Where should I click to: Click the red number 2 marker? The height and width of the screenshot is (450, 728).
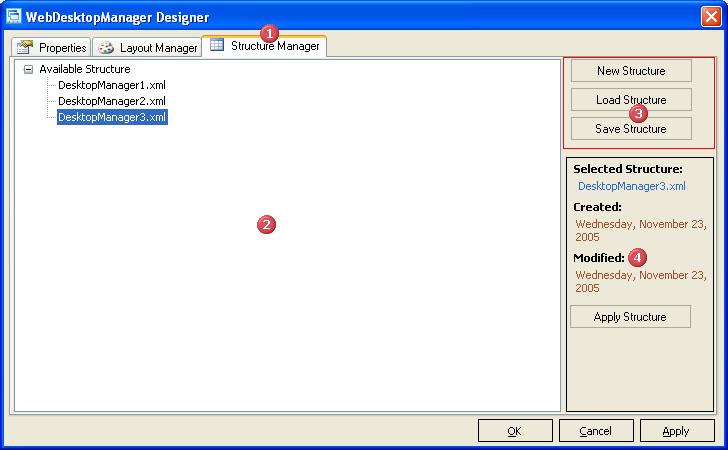pyautogui.click(x=266, y=225)
